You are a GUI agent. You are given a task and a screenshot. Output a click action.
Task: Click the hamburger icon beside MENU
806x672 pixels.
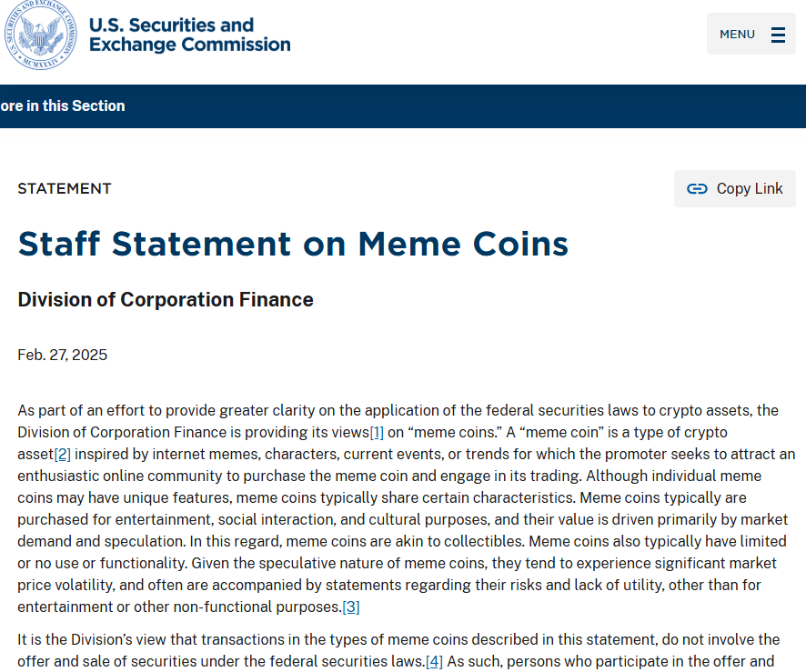point(778,35)
